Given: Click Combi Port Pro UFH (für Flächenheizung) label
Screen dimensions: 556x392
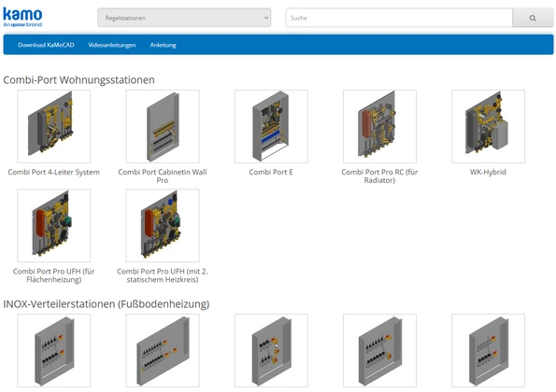Looking at the screenshot, I should point(54,275).
